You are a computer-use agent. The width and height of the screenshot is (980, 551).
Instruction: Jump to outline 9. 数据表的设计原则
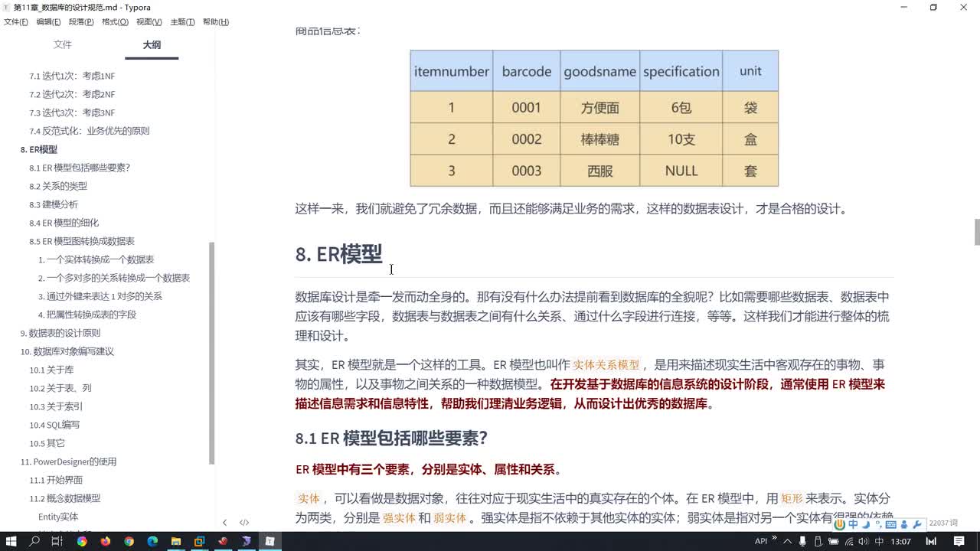click(x=60, y=333)
